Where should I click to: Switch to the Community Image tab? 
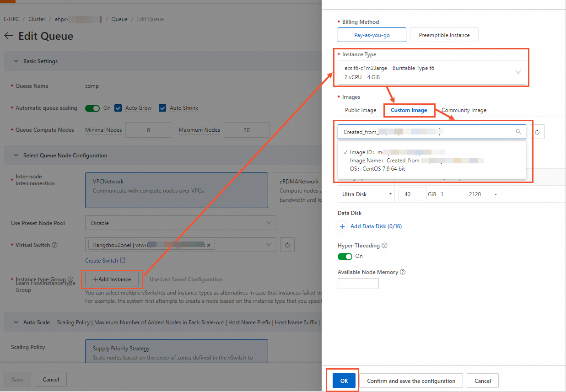pyautogui.click(x=464, y=110)
